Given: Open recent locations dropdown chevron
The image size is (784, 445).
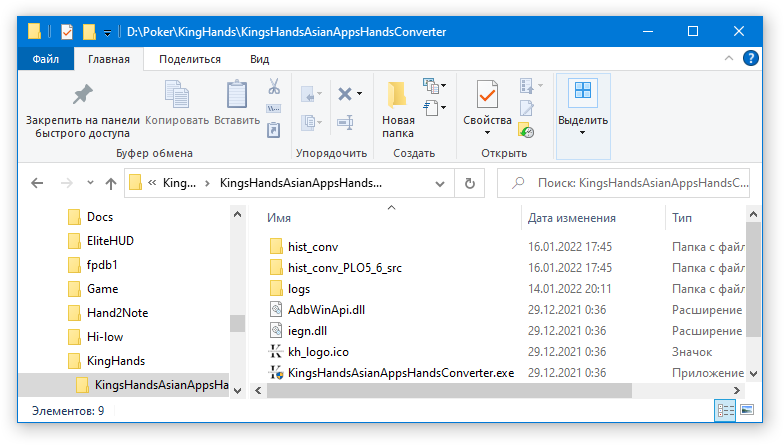Looking at the screenshot, I should [x=90, y=182].
